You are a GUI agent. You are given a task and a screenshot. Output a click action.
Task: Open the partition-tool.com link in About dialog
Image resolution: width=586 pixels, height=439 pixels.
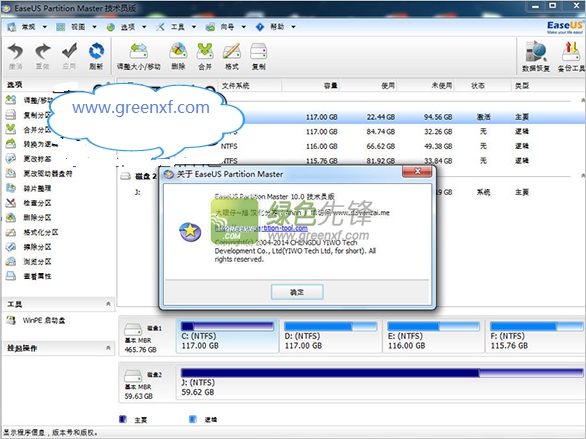tap(262, 228)
